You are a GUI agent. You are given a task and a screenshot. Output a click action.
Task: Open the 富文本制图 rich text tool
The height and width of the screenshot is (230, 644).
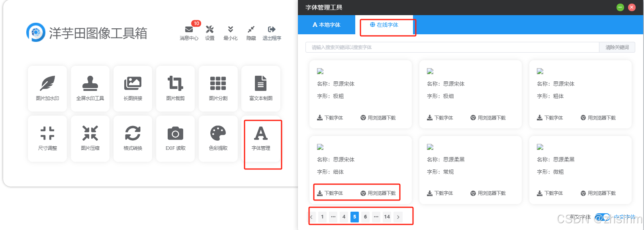click(261, 88)
